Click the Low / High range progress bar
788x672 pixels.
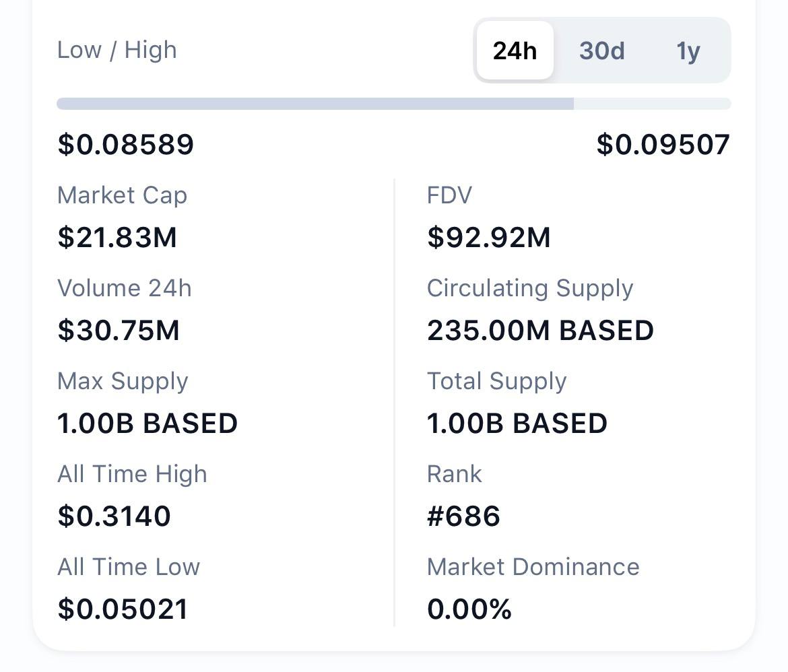tap(393, 104)
